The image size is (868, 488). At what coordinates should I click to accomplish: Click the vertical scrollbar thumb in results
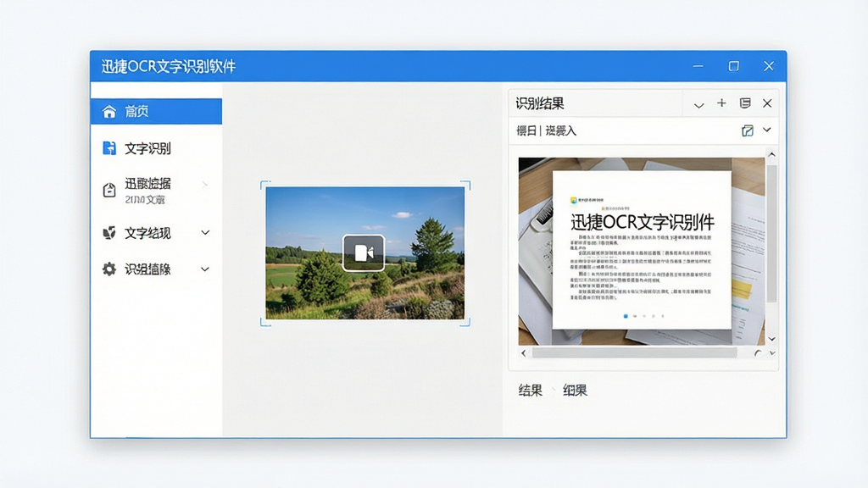tap(771, 234)
